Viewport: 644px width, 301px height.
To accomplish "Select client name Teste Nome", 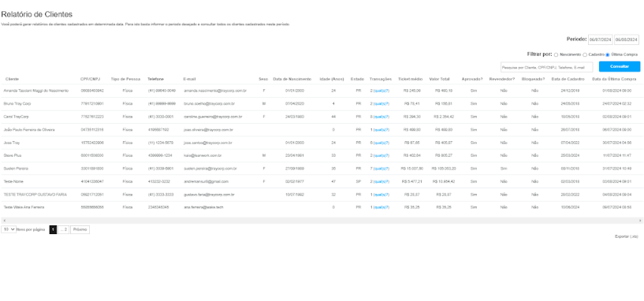I will (x=13, y=181).
